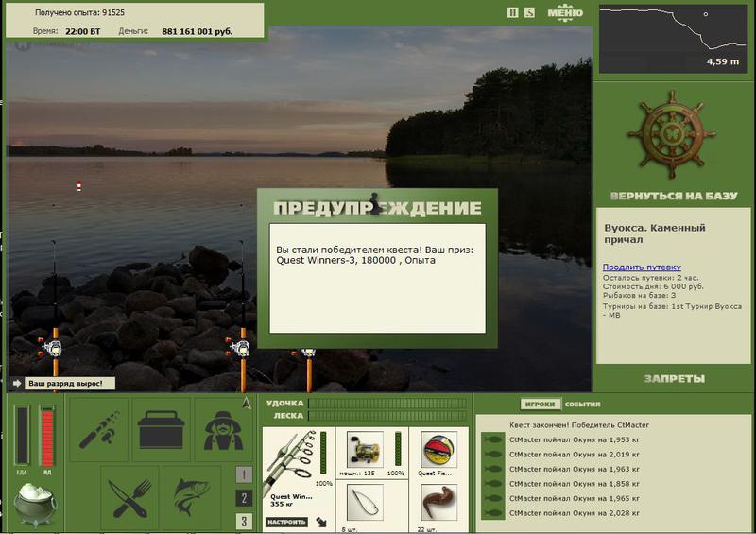Click the quest winner message text

(375, 254)
